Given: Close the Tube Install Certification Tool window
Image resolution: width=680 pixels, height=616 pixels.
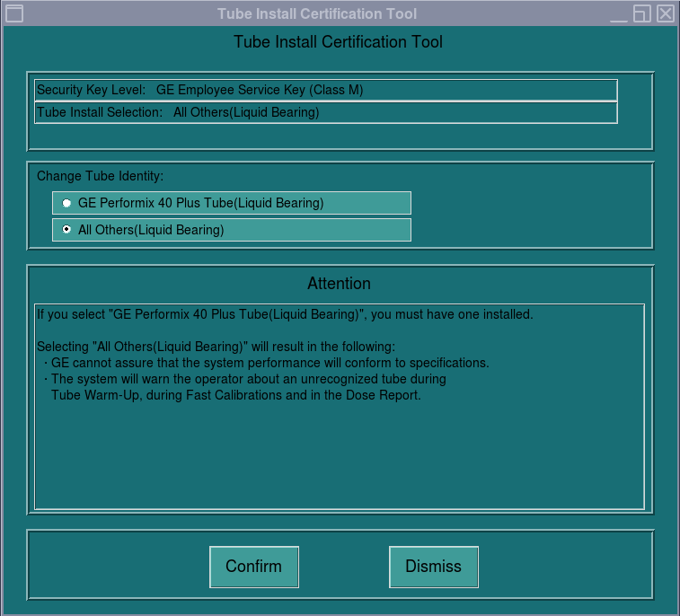Looking at the screenshot, I should 665,13.
